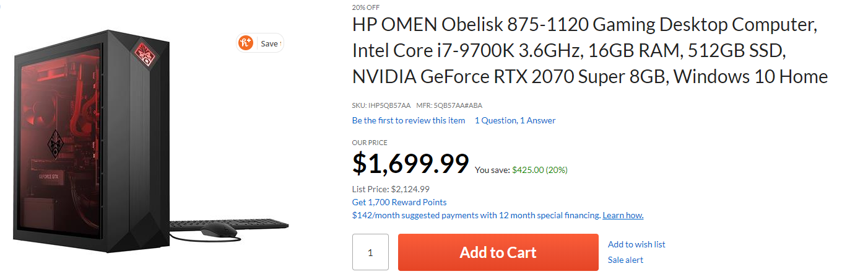Screen dimensions: 868x279
Task: Click 'Add to wish list'
Action: pyautogui.click(x=636, y=244)
